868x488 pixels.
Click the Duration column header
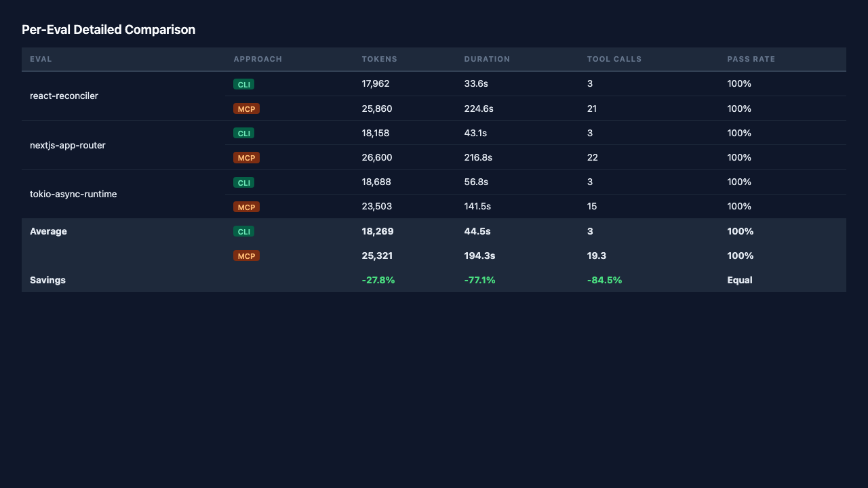tap(487, 59)
